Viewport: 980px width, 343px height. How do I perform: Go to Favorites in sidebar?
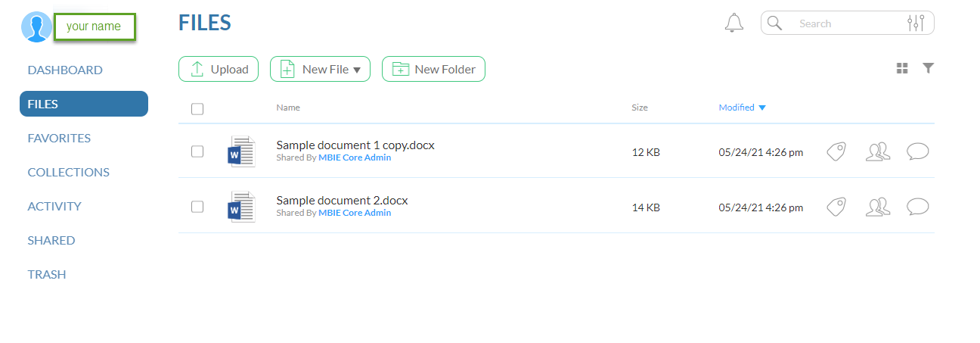pyautogui.click(x=59, y=138)
